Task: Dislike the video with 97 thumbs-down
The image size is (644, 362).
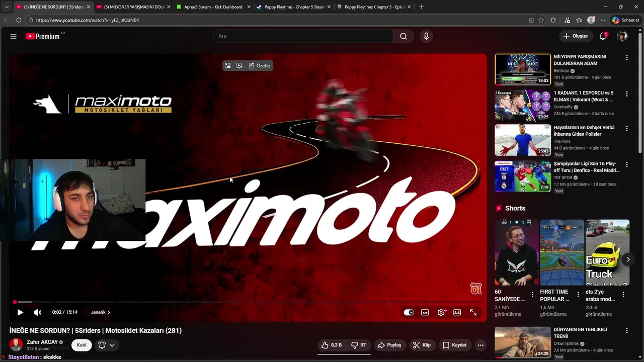Action: (x=358, y=345)
